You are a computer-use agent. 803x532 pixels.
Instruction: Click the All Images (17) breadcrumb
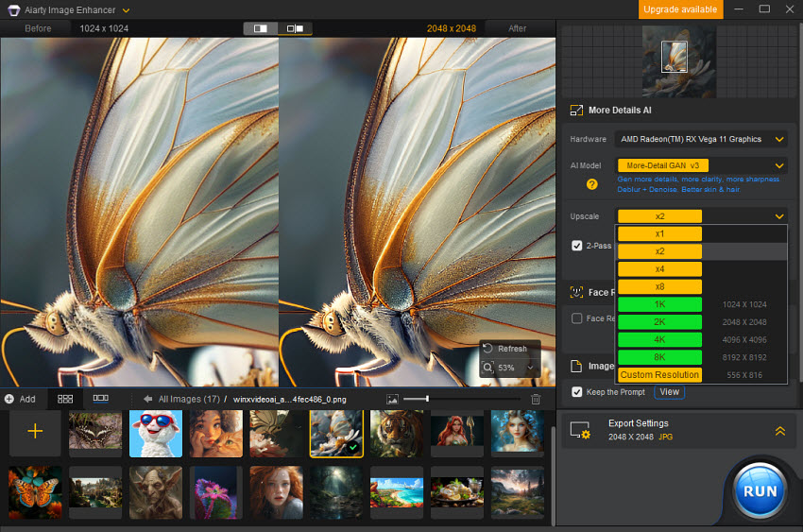[x=189, y=399]
